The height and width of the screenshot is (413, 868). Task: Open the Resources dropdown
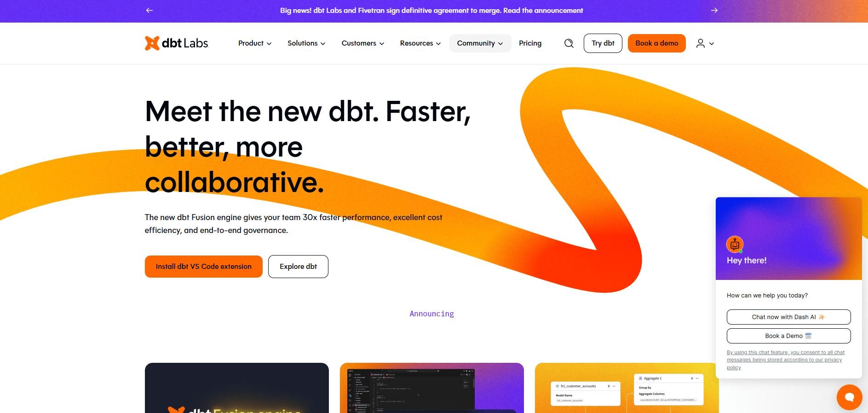coord(420,43)
